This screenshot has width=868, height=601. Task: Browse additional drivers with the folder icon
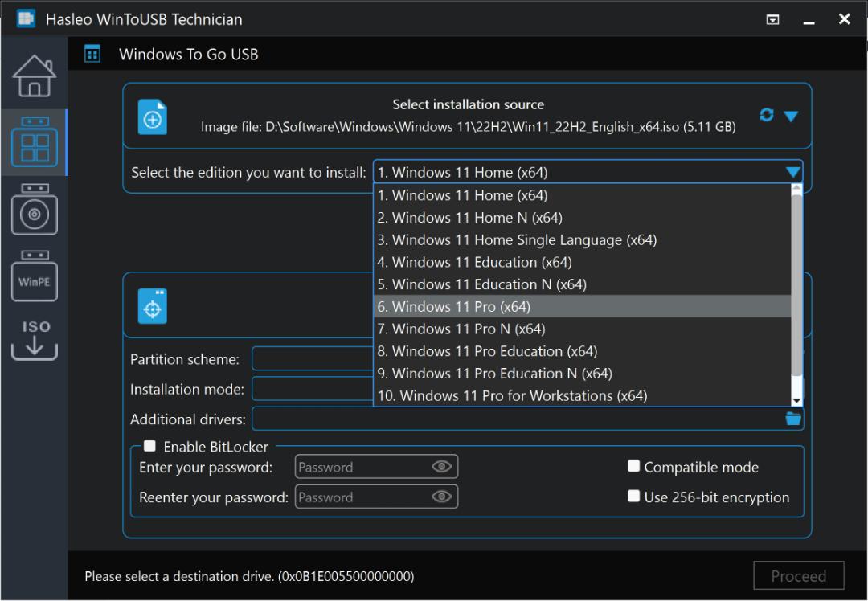coord(793,419)
